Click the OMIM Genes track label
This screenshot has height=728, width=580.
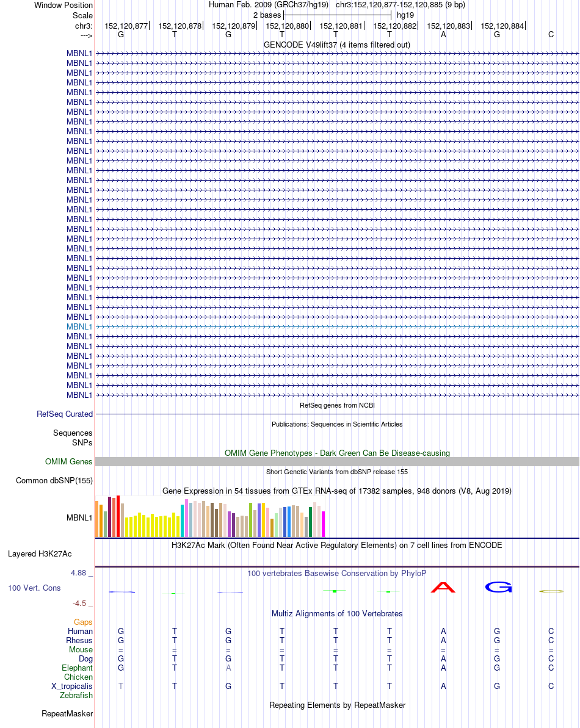69,461
